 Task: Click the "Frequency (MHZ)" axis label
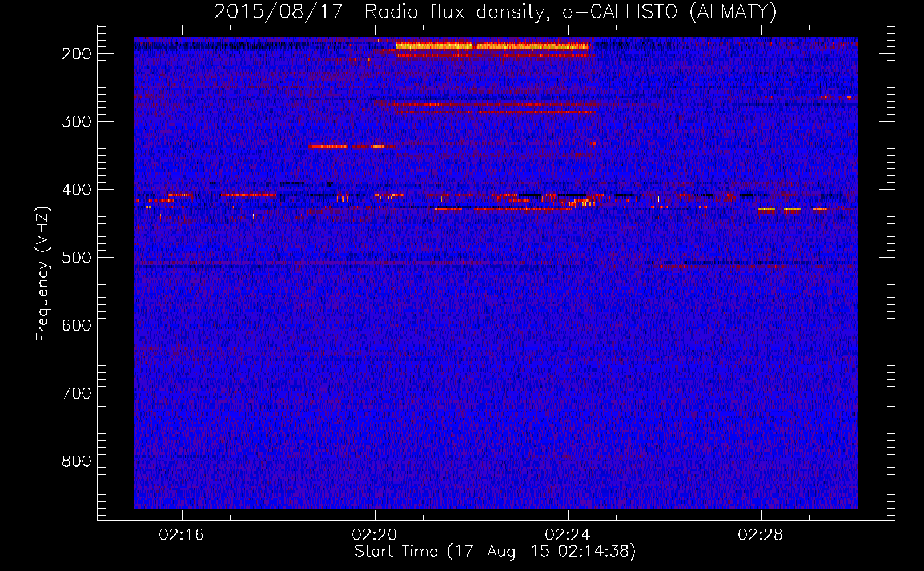click(43, 274)
